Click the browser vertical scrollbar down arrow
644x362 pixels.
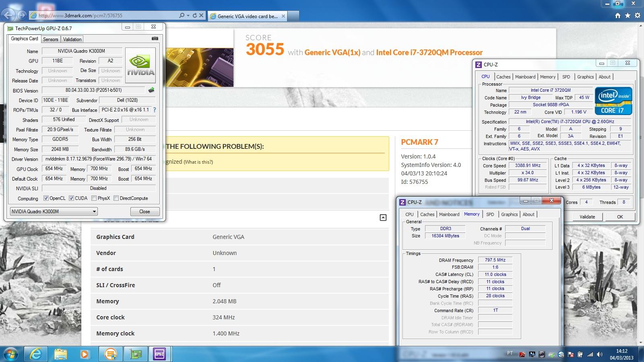point(640,342)
